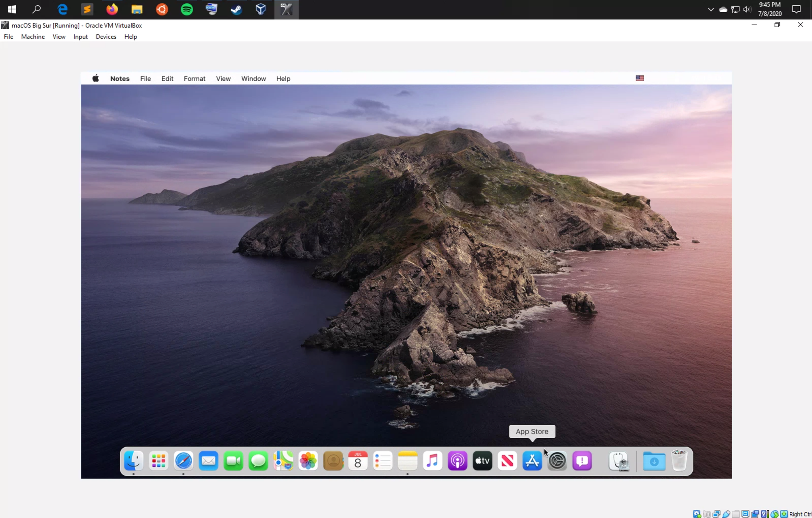Open Messages in the dock

258,460
